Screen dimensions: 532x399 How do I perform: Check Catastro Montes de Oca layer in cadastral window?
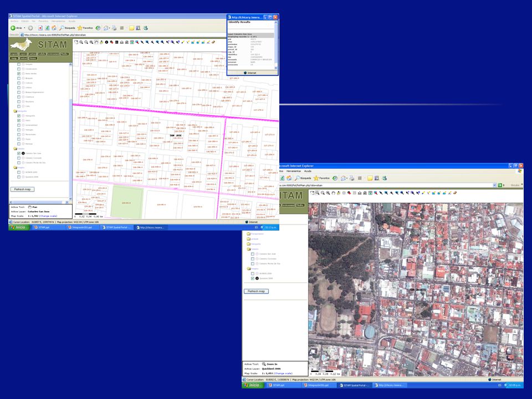coord(19,163)
